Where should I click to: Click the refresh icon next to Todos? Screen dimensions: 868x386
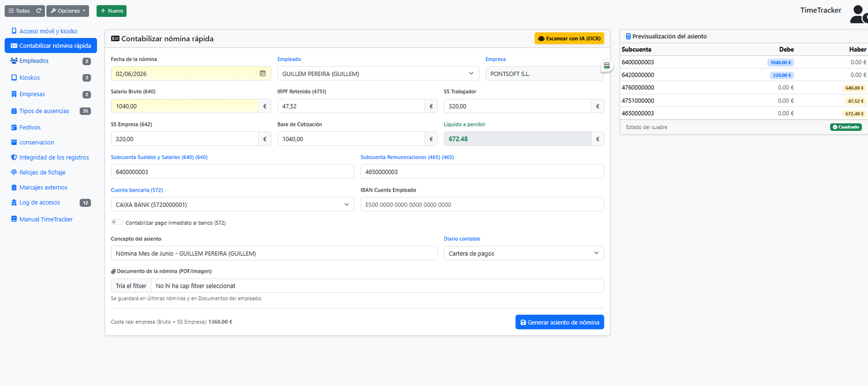pyautogui.click(x=39, y=11)
